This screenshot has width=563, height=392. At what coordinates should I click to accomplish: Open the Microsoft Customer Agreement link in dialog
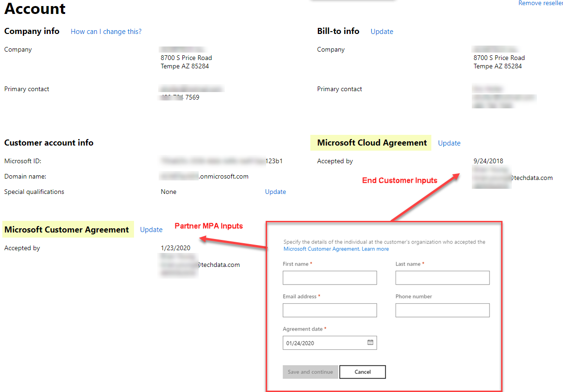[x=322, y=249]
